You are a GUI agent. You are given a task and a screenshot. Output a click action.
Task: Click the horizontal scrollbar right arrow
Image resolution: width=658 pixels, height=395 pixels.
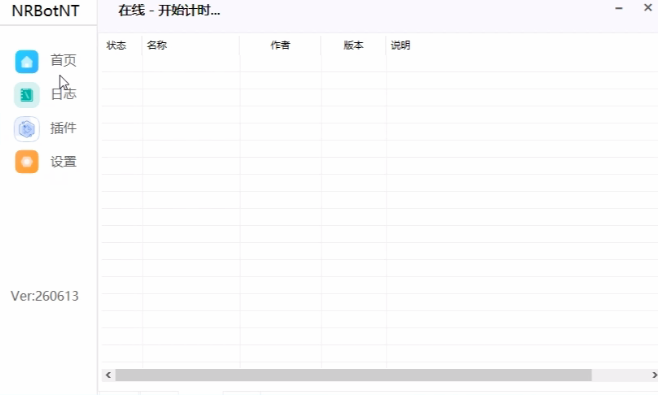(x=654, y=375)
